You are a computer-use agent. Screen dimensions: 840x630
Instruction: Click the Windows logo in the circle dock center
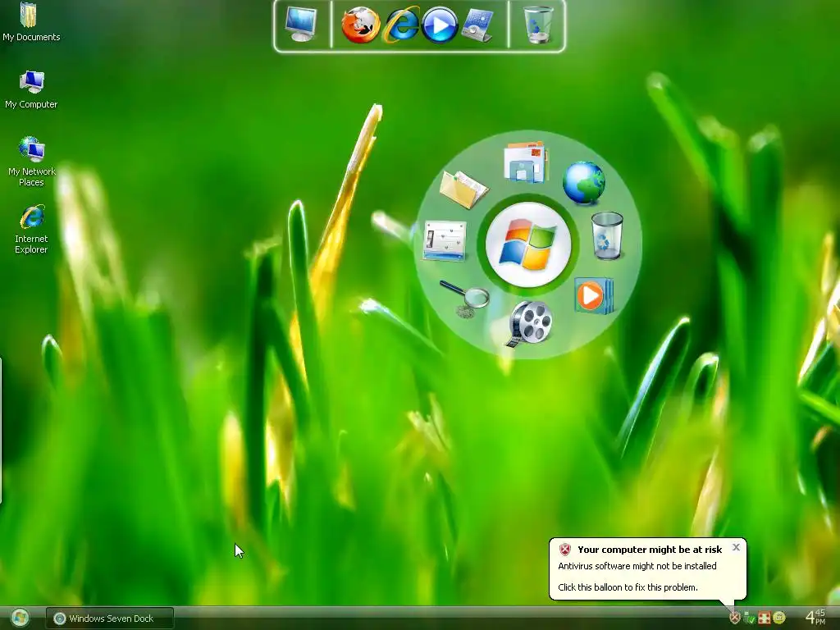click(528, 244)
